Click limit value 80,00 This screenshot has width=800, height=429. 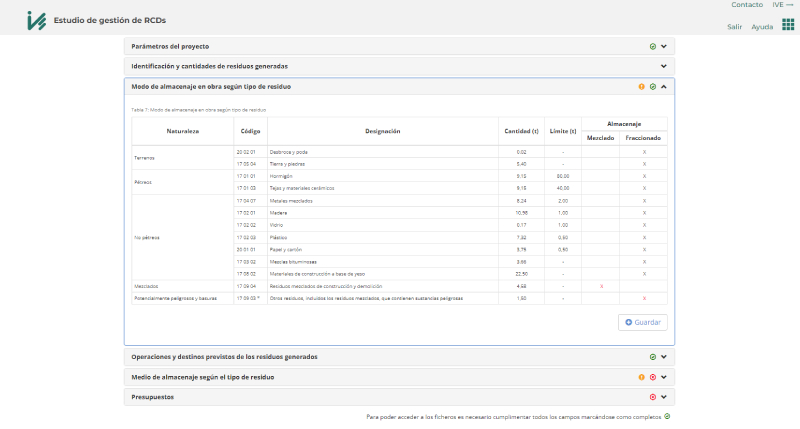563,176
